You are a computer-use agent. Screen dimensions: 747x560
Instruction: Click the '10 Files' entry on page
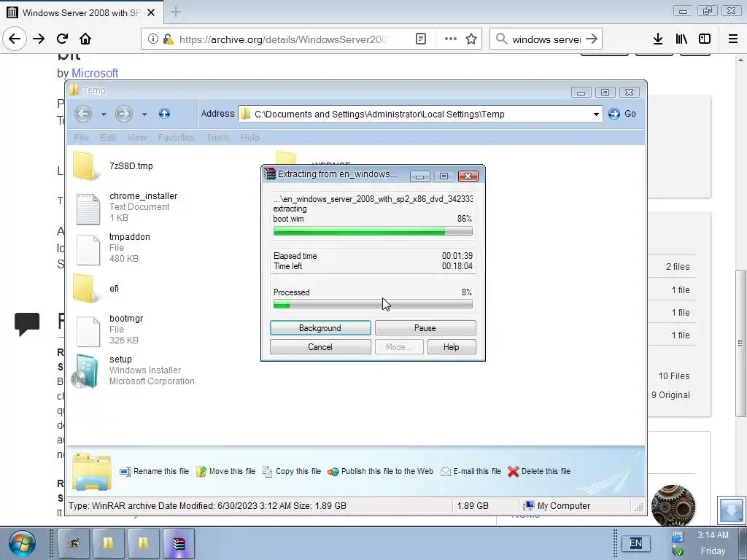pos(673,376)
